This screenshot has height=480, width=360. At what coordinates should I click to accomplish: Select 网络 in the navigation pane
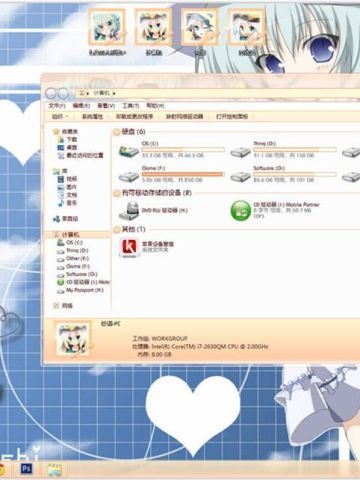pos(63,305)
